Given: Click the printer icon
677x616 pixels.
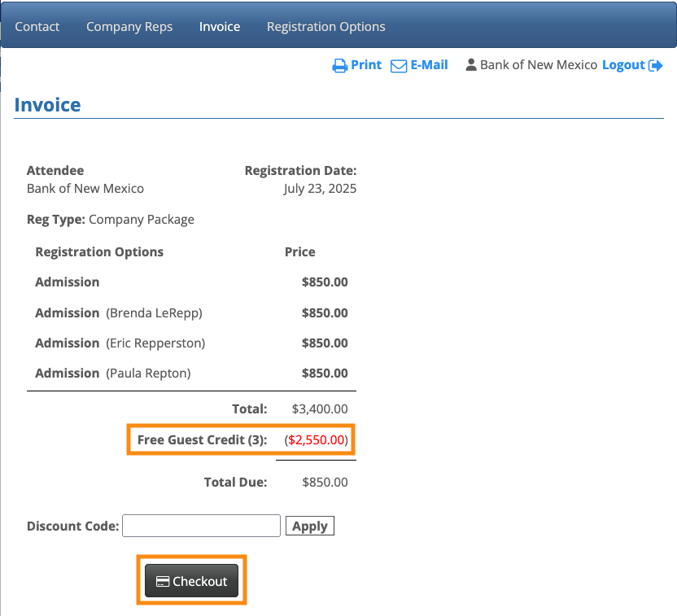Looking at the screenshot, I should 340,66.
